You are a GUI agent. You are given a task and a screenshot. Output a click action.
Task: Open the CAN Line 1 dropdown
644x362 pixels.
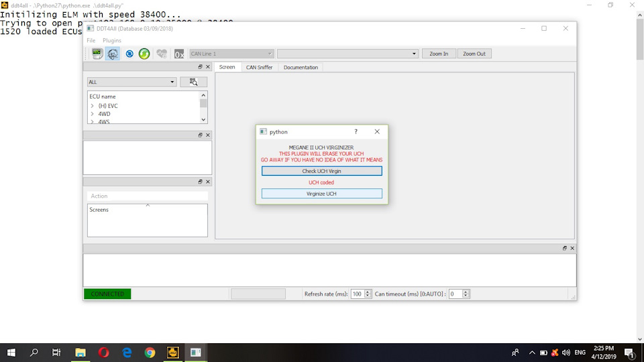[231, 54]
